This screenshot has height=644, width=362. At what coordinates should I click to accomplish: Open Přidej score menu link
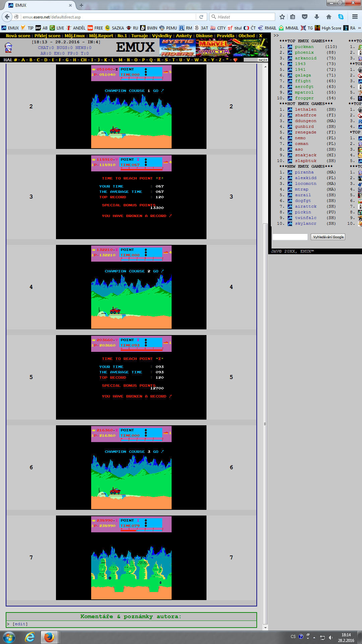point(47,36)
